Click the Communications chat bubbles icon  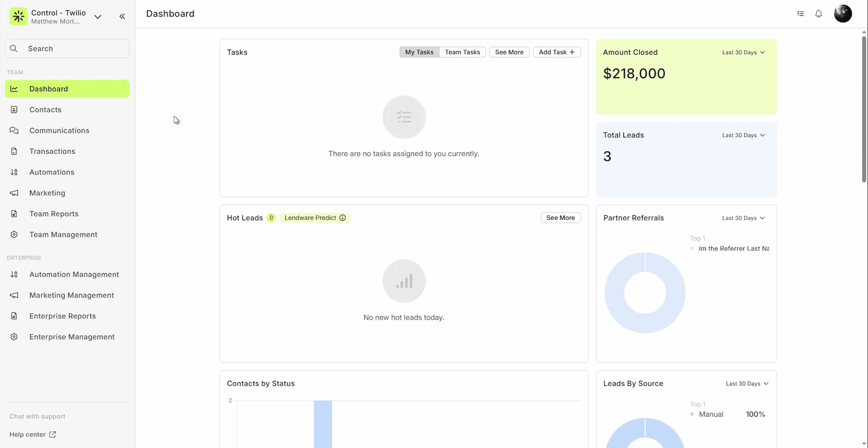tap(14, 131)
